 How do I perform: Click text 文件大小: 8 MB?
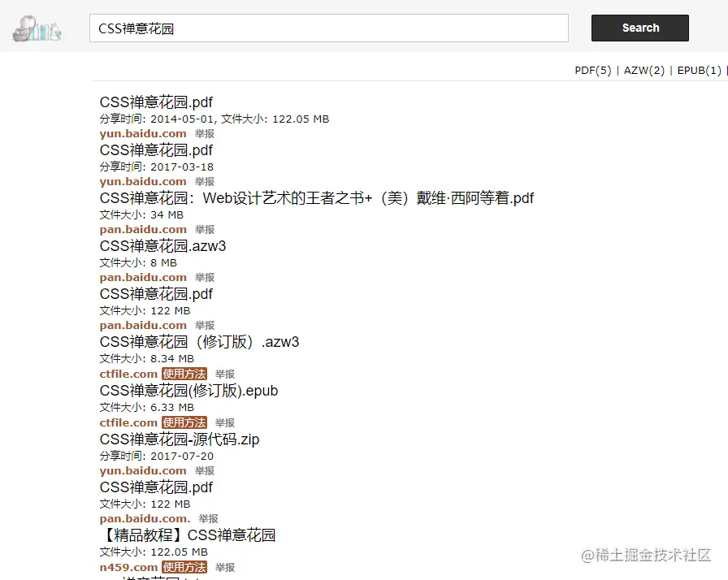click(x=138, y=263)
